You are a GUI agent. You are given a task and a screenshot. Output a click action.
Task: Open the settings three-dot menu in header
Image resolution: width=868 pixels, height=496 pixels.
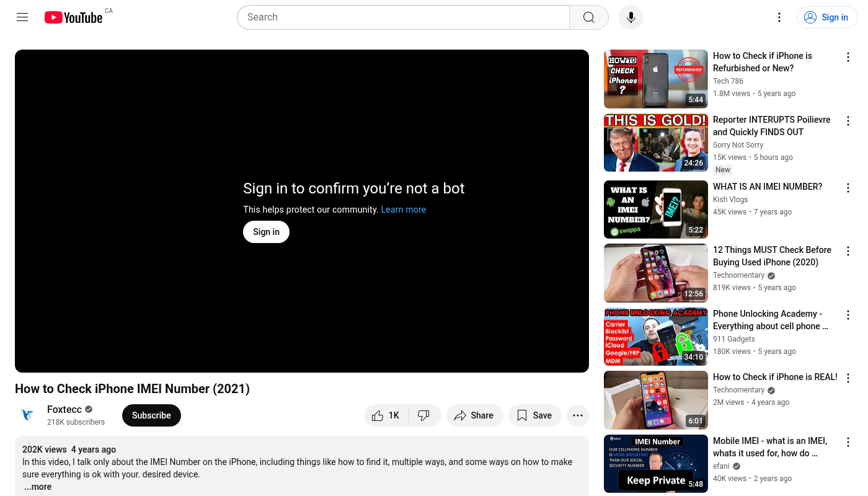[779, 17]
